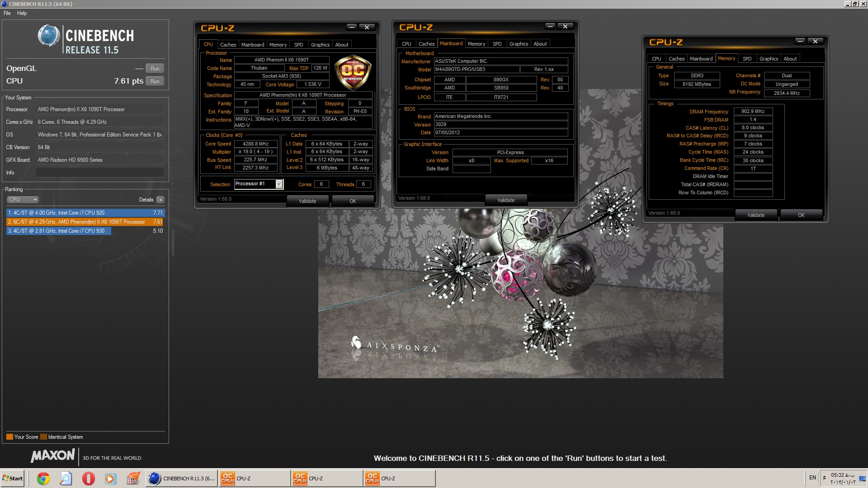Click the Start button

(x=13, y=479)
